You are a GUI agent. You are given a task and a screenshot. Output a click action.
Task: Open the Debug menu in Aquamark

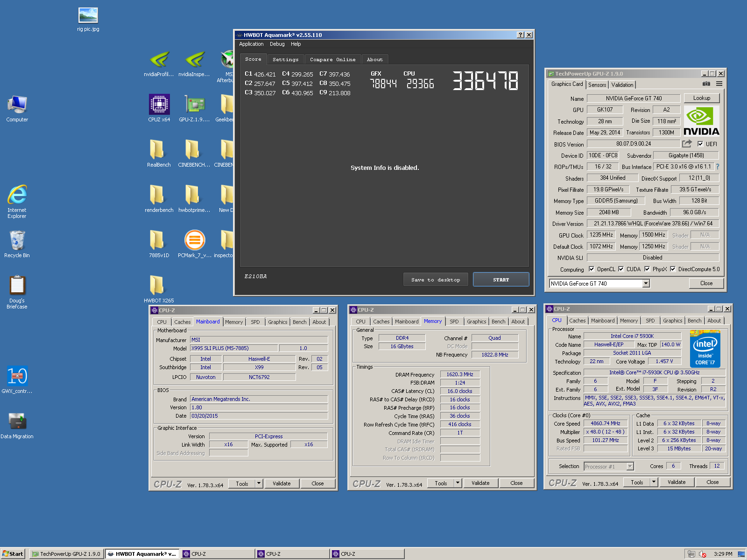pos(277,44)
